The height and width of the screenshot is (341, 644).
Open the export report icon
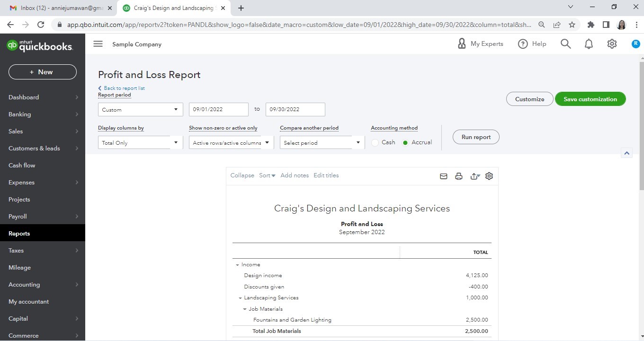[x=474, y=176]
